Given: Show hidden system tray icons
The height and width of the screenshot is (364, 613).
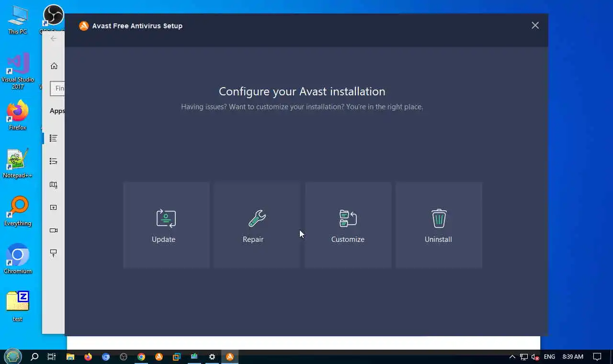Looking at the screenshot, I should click(x=512, y=356).
